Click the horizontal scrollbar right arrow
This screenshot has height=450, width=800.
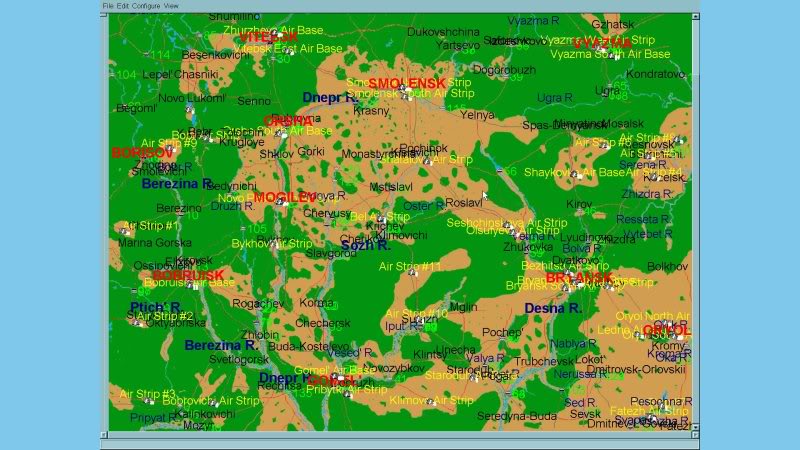pos(695,435)
